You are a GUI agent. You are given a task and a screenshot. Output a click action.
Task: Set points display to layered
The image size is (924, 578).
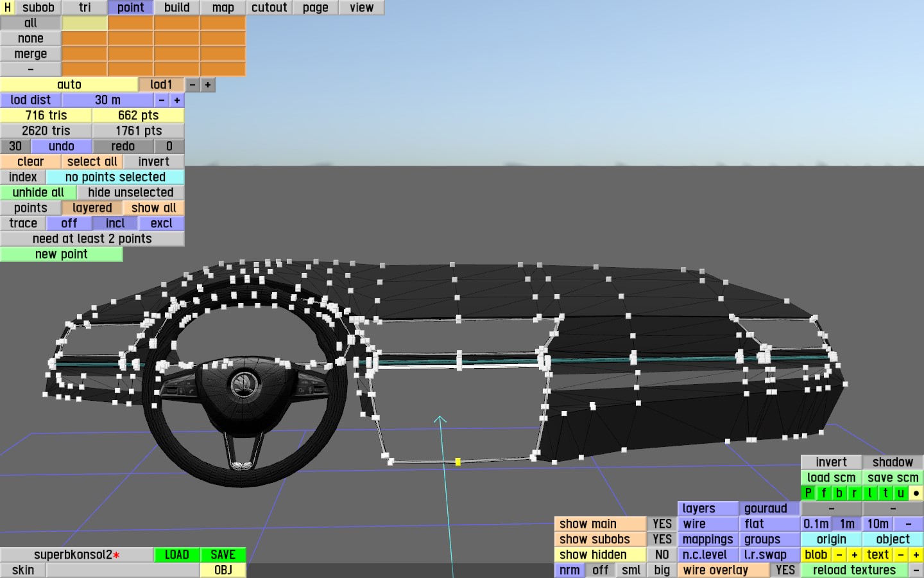pyautogui.click(x=92, y=208)
